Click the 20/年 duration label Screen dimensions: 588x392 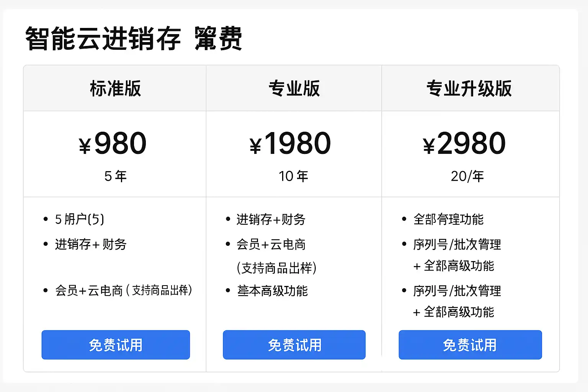(467, 176)
